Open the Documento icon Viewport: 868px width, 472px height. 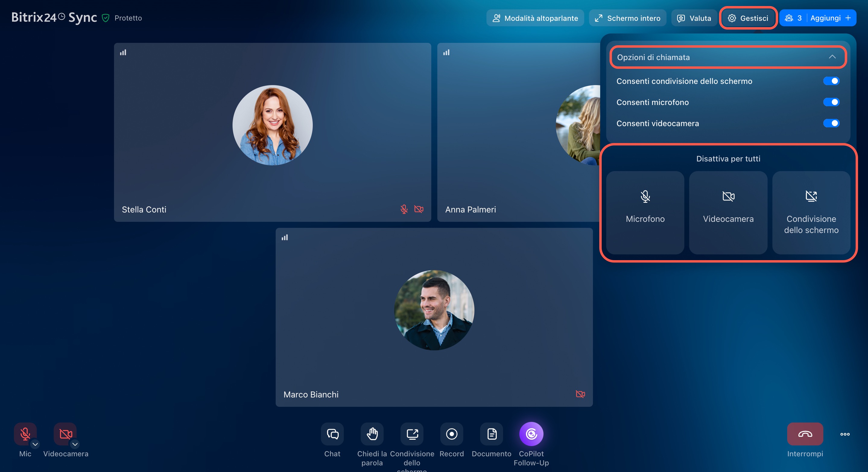coord(492,434)
